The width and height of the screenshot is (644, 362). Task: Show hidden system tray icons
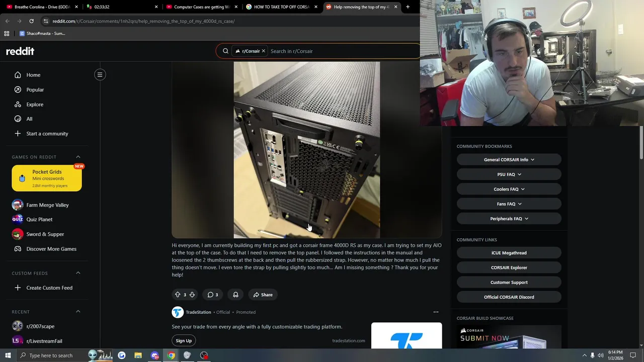coord(584,355)
